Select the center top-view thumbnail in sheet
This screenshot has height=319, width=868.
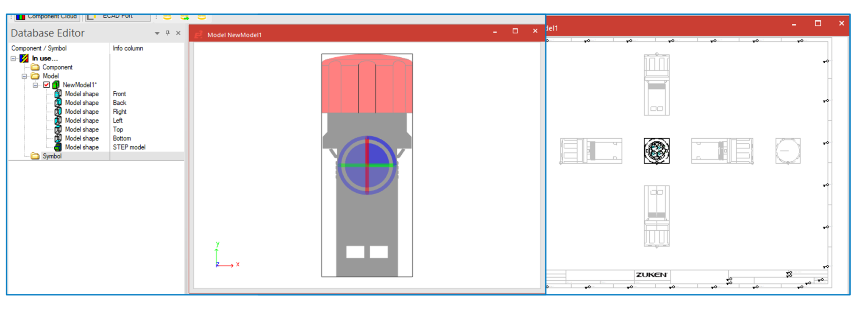tap(657, 151)
